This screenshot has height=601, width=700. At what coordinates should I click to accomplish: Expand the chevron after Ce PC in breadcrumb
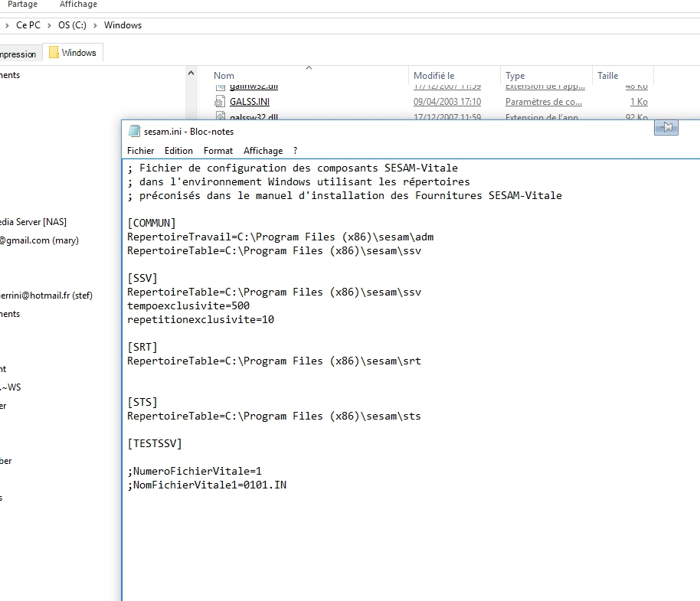tap(50, 25)
